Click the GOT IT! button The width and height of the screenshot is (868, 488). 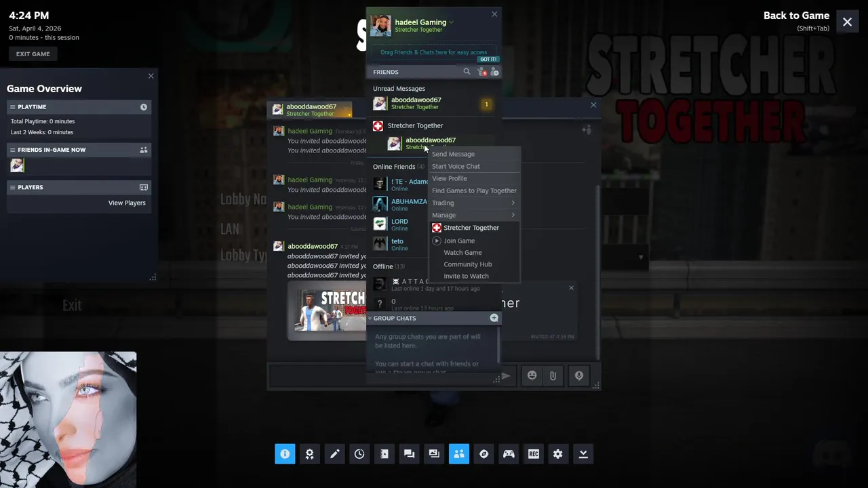[x=488, y=59]
